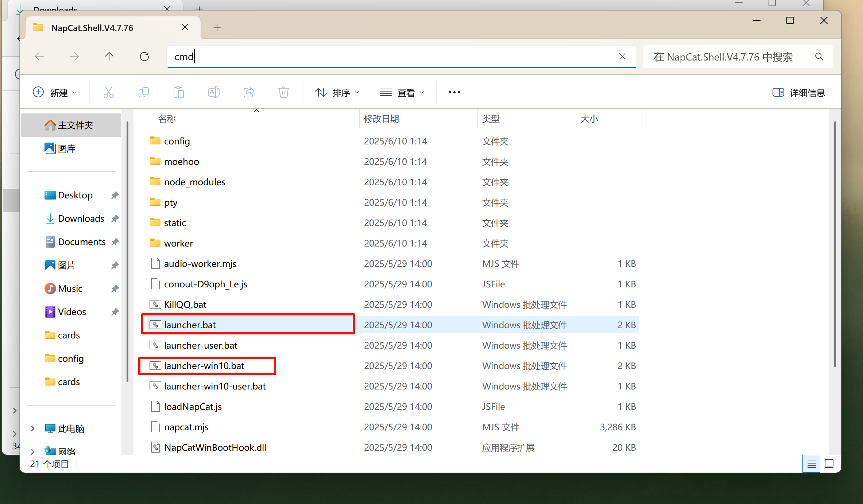
Task: Click the sidebar vertical scrollbar
Action: pos(127,252)
